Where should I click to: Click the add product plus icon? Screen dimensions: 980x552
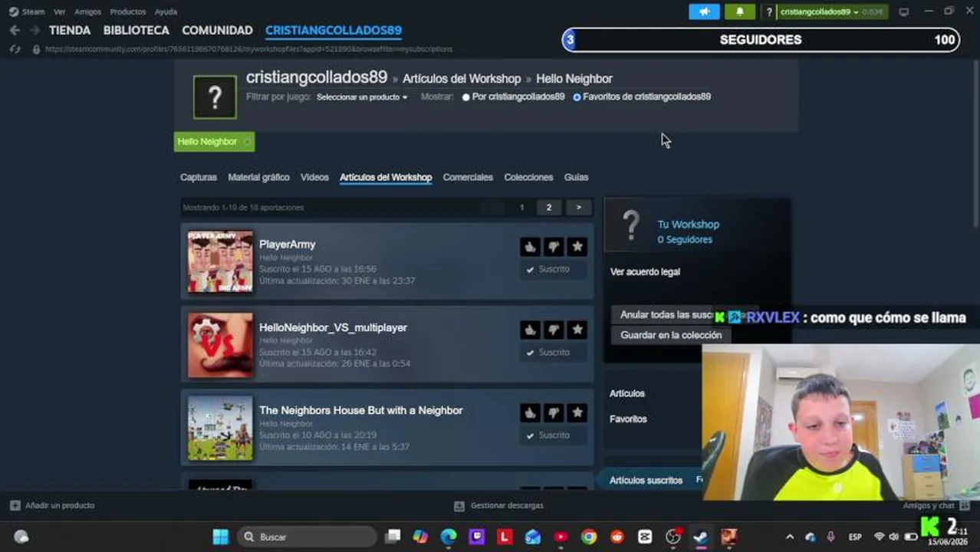(15, 505)
